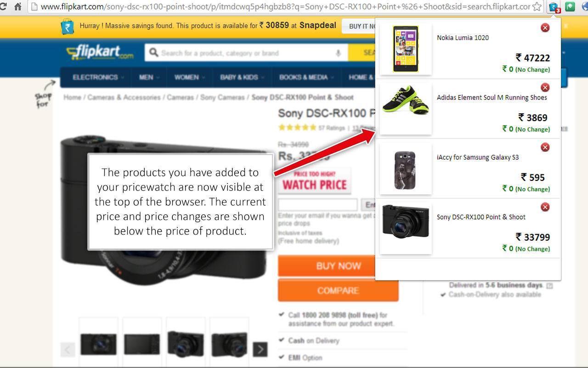Screen dimensions: 588x368
Task: Click the voice search microphone icon
Action: point(338,53)
